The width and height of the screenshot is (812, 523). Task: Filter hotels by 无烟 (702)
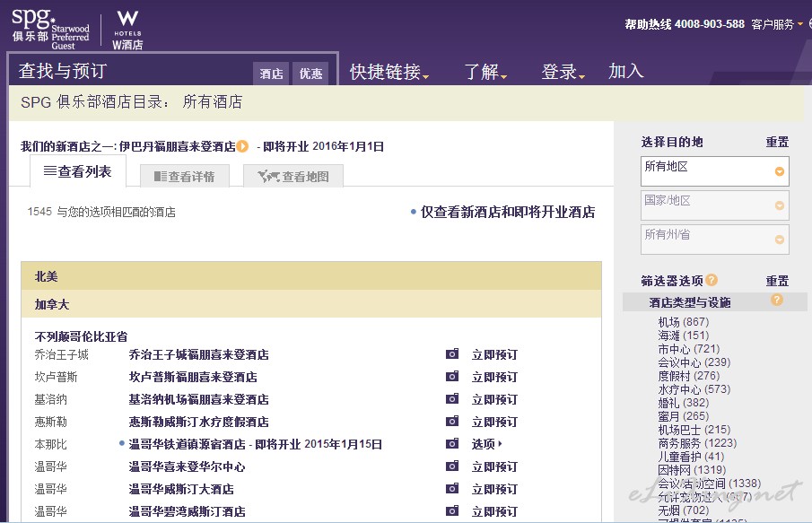(684, 510)
